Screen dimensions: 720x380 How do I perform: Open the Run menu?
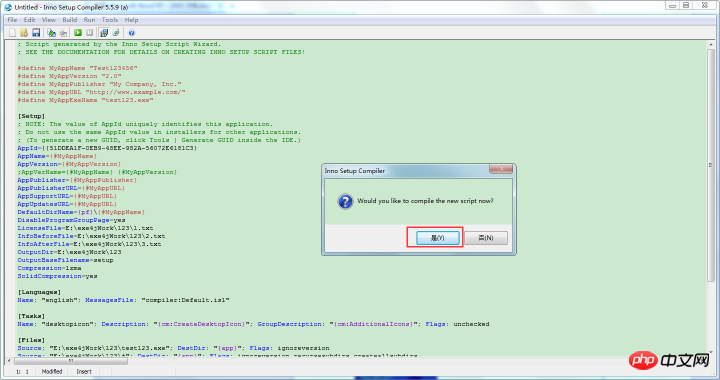(x=90, y=20)
